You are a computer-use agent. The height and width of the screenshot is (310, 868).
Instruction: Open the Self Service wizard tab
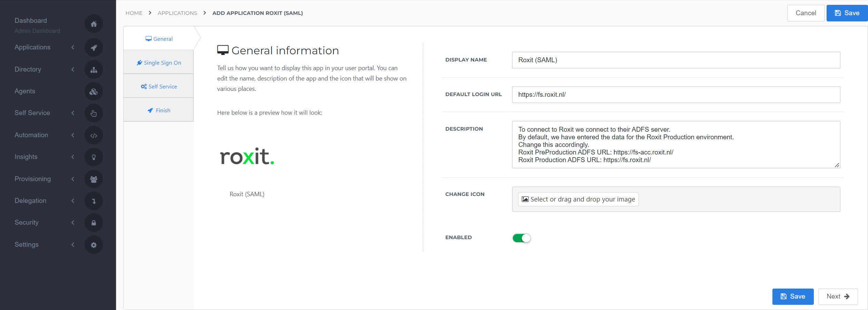(x=159, y=86)
